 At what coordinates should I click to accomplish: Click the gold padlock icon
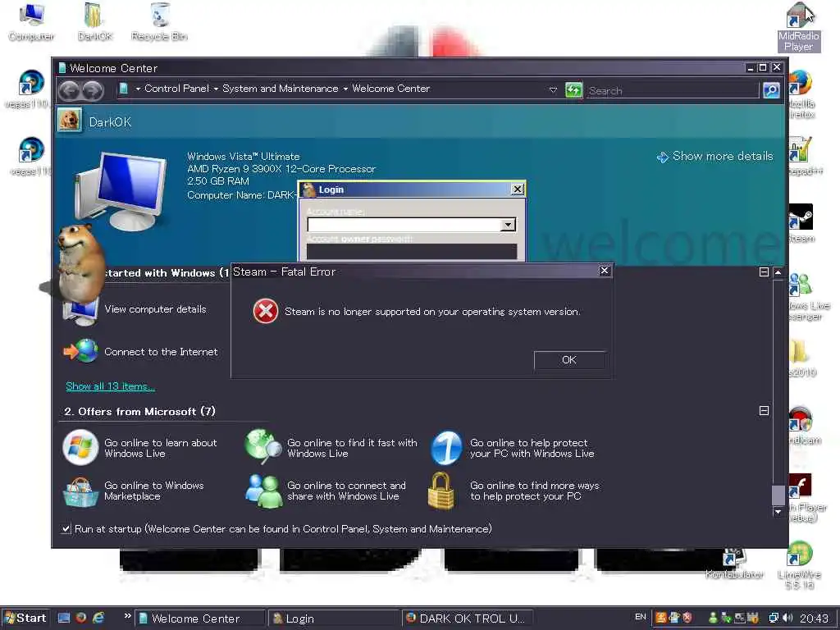[441, 491]
